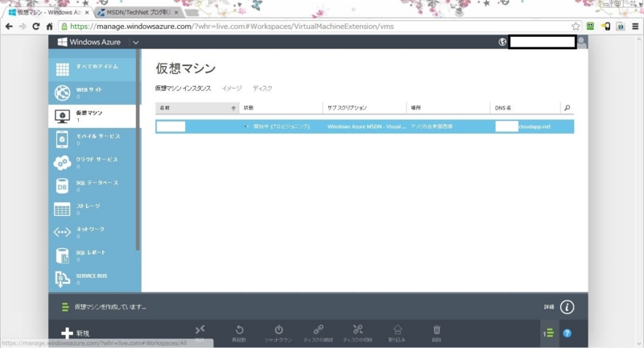Click 'Windows Azure MSDN - Visual ...' subscription cell
Screen dimensions: 644x348
point(367,126)
